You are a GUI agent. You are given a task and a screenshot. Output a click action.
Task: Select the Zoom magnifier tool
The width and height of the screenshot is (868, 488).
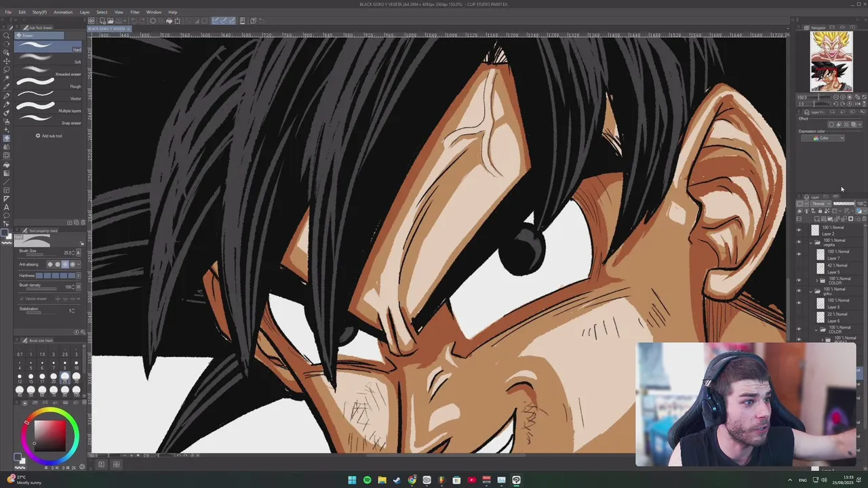click(6, 35)
